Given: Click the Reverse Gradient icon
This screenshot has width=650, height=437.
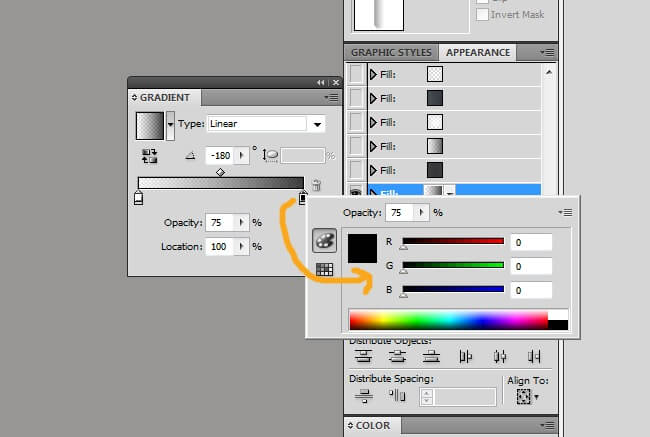Looking at the screenshot, I should 151,155.
